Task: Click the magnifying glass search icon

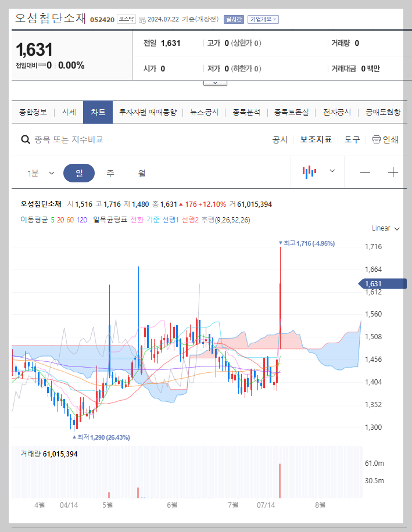Action: (x=26, y=139)
